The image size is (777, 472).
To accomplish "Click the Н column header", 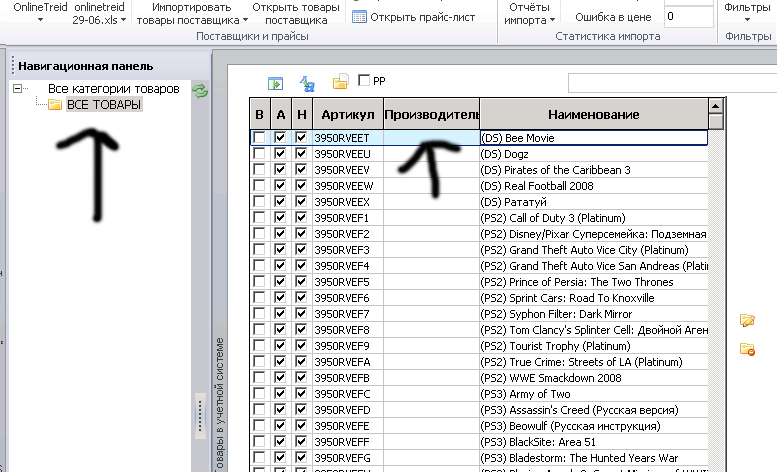I will (x=302, y=114).
